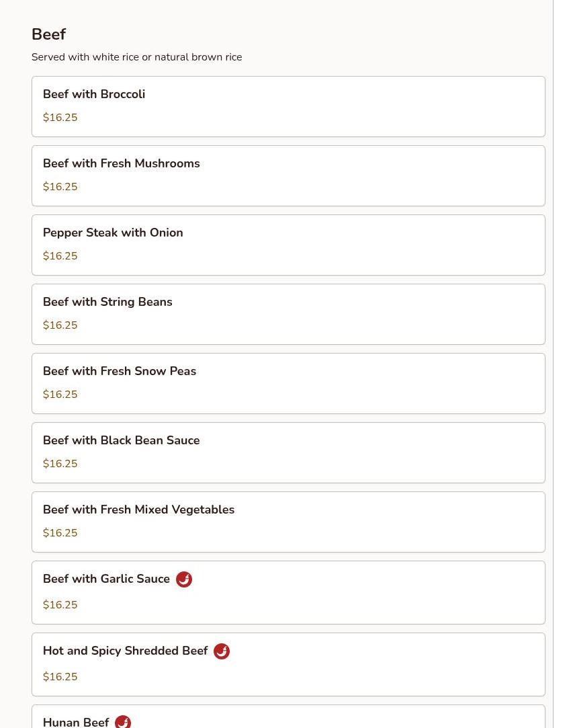Click the spicy pepper icon beside Hunan Beef
The image size is (567, 728).
(123, 721)
